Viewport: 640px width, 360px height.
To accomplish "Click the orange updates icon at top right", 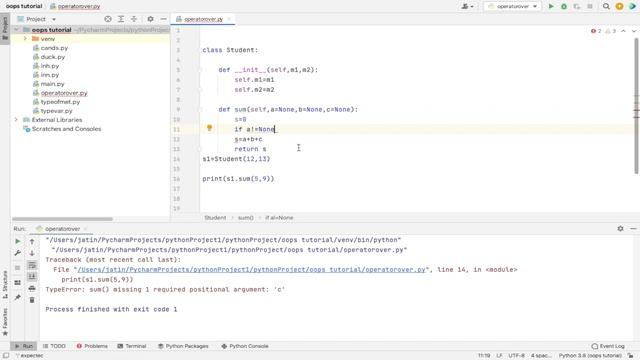I will click(619, 6).
